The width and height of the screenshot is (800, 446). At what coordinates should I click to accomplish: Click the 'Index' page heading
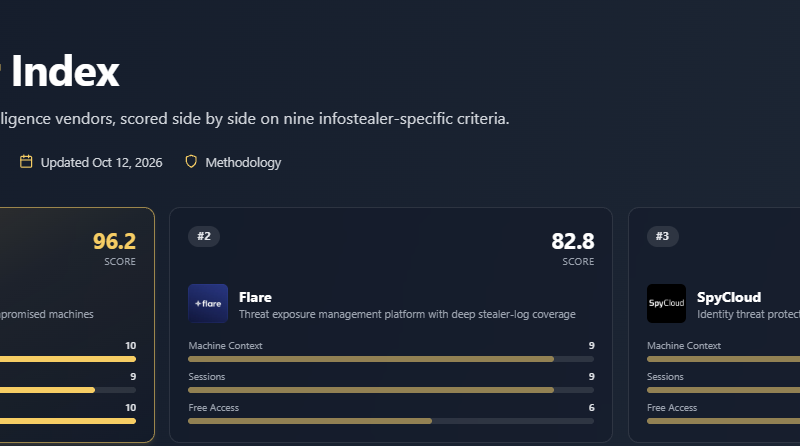coord(65,71)
